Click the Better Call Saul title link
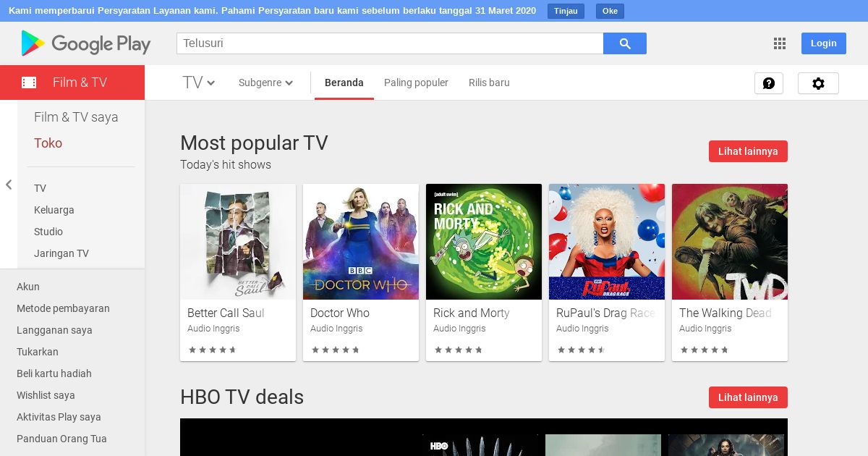The image size is (868, 456). pyautogui.click(x=226, y=313)
